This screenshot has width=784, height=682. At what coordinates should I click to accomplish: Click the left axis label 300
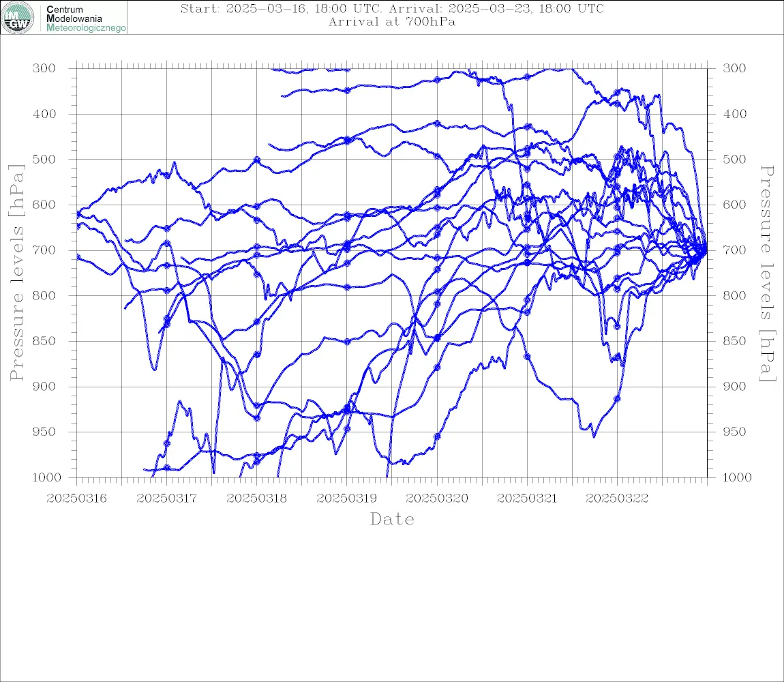tap(44, 68)
